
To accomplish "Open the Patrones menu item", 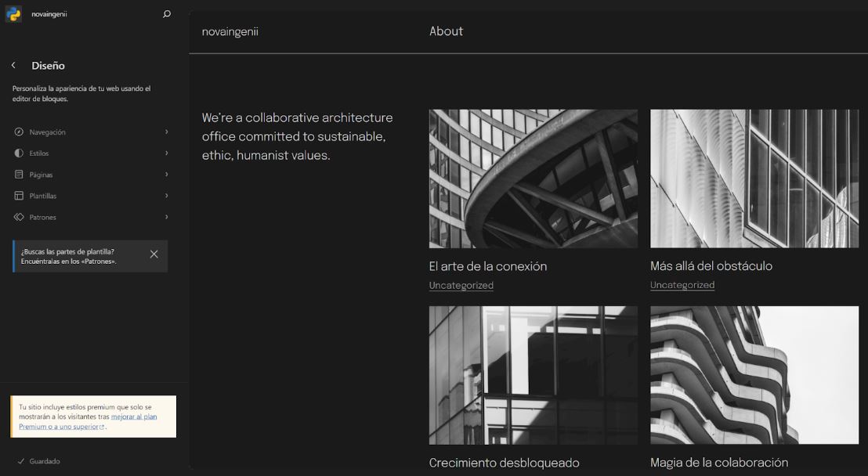I will coord(43,217).
